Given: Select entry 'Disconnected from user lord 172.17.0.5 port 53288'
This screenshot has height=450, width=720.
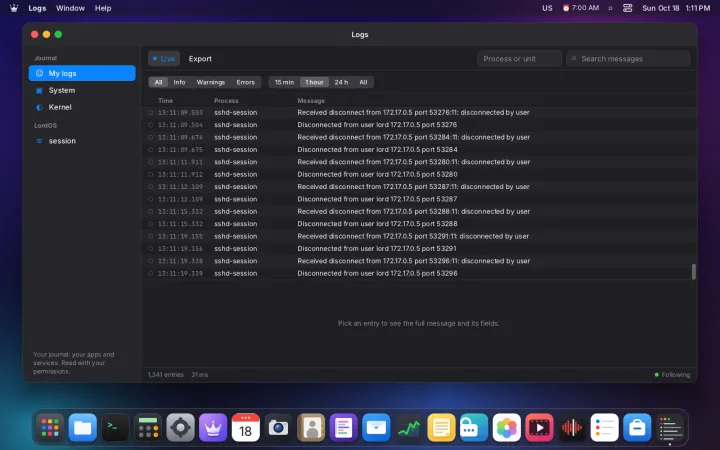Looking at the screenshot, I should pyautogui.click(x=419, y=224).
